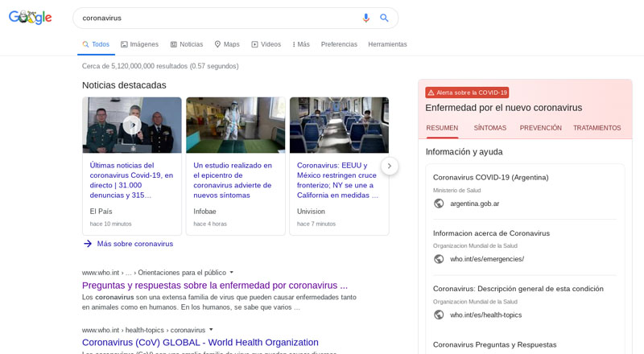Open Preguntas y respuestas sobre coronavirus result

pos(215,285)
